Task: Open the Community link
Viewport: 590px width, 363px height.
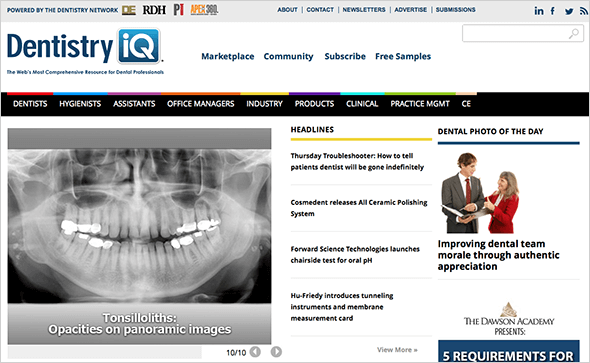Action: [288, 56]
